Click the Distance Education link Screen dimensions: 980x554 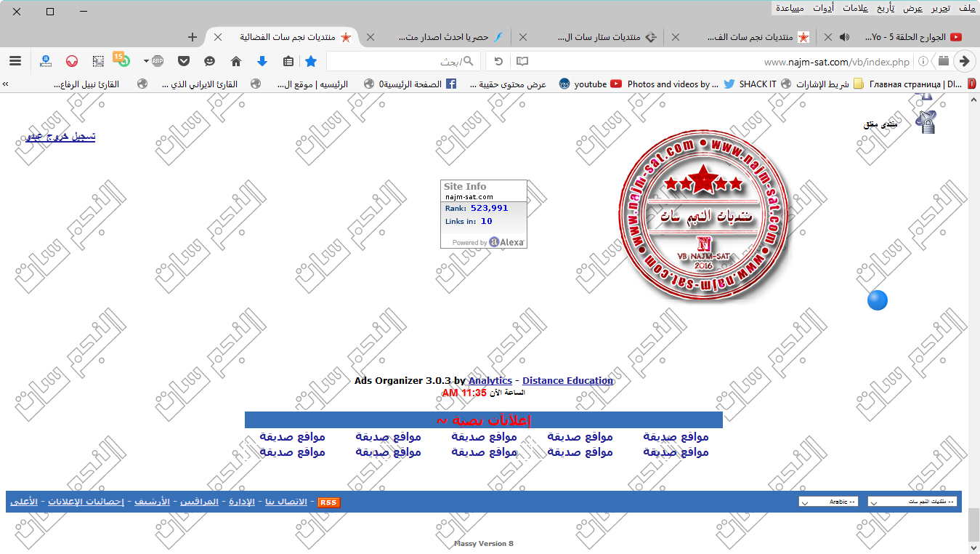click(x=567, y=380)
